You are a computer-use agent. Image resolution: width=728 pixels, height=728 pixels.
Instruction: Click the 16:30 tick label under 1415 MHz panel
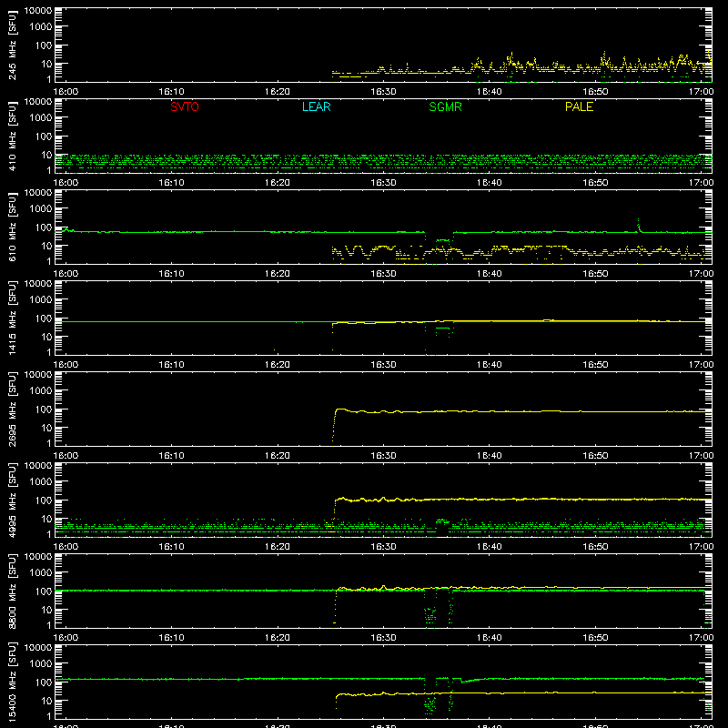tap(383, 365)
